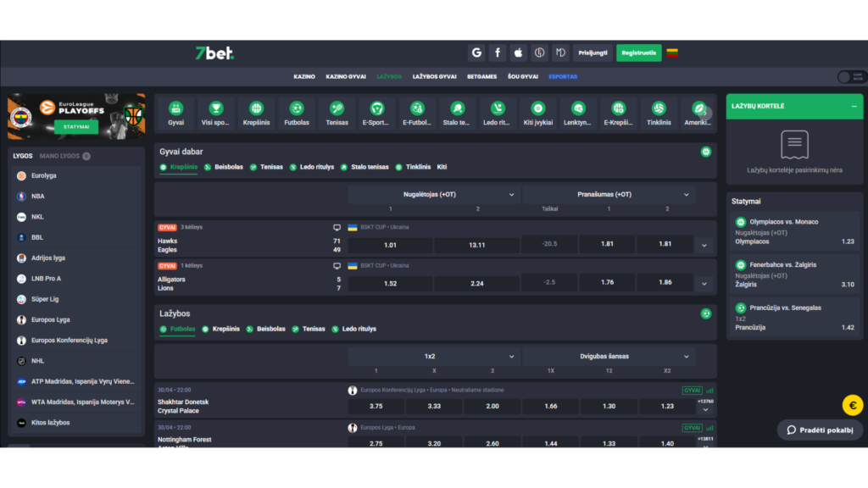Open live stream icon for Hawks vs Eagles

pos(337,227)
